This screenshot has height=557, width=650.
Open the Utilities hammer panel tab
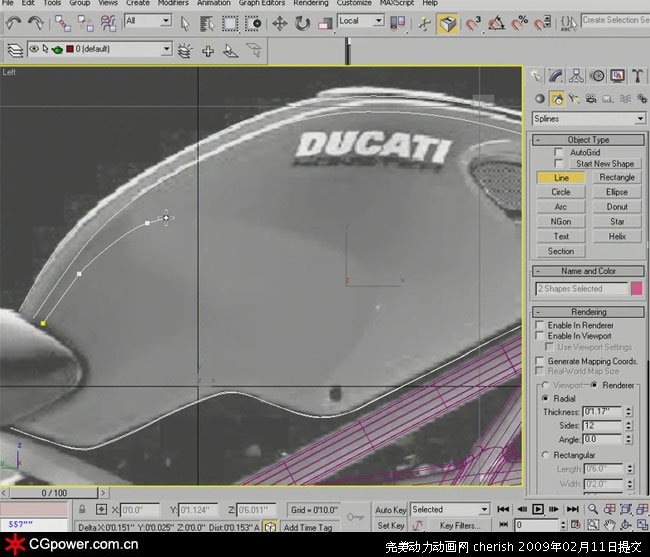tap(638, 76)
